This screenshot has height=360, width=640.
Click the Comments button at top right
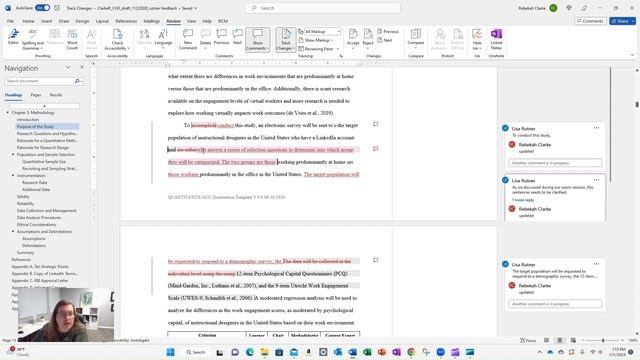(590, 21)
